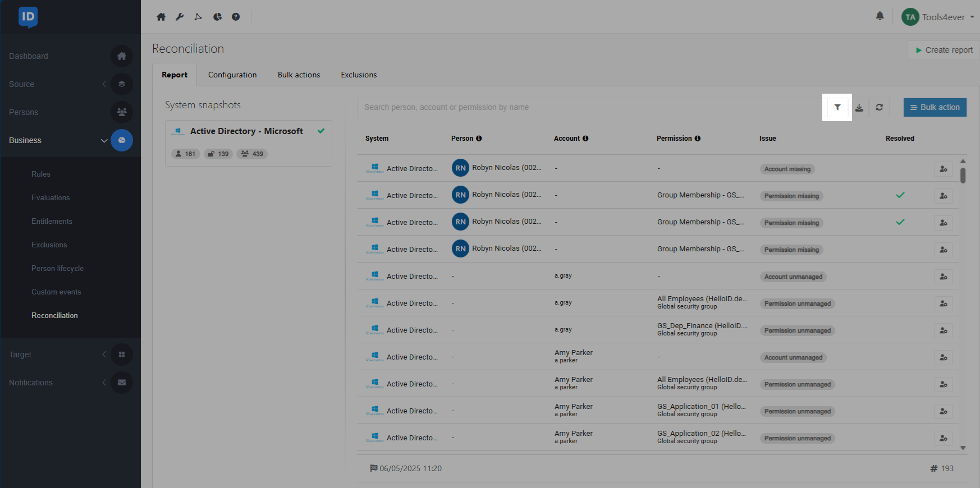980x488 pixels.
Task: Open the wrench tools icon
Action: (x=180, y=17)
